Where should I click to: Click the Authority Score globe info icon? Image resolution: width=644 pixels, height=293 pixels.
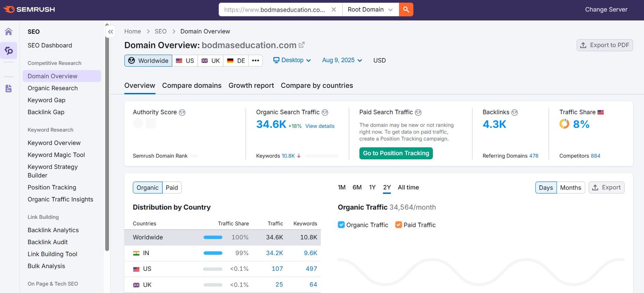[x=182, y=112]
